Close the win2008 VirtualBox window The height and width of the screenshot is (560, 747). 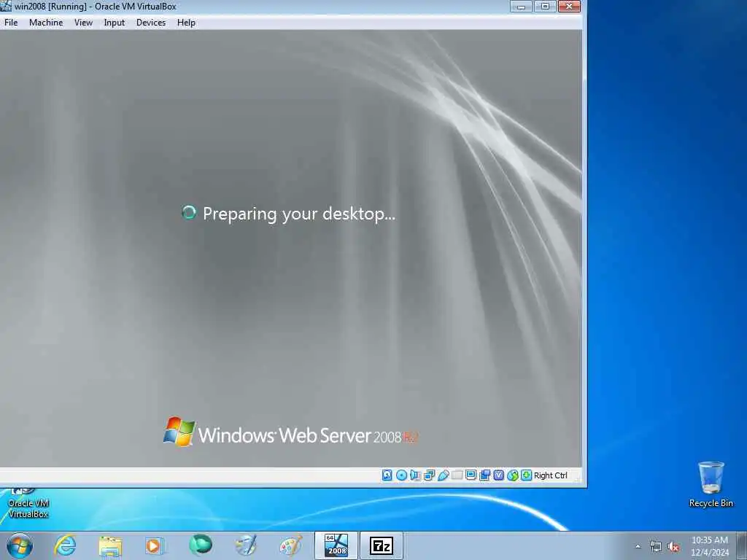click(x=569, y=6)
